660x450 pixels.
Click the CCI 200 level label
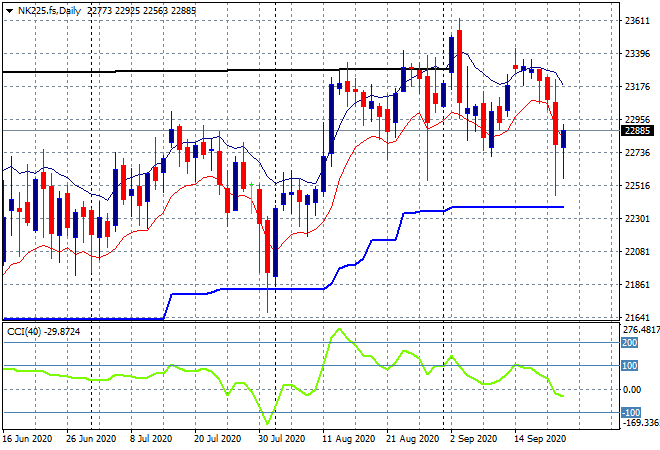click(630, 343)
